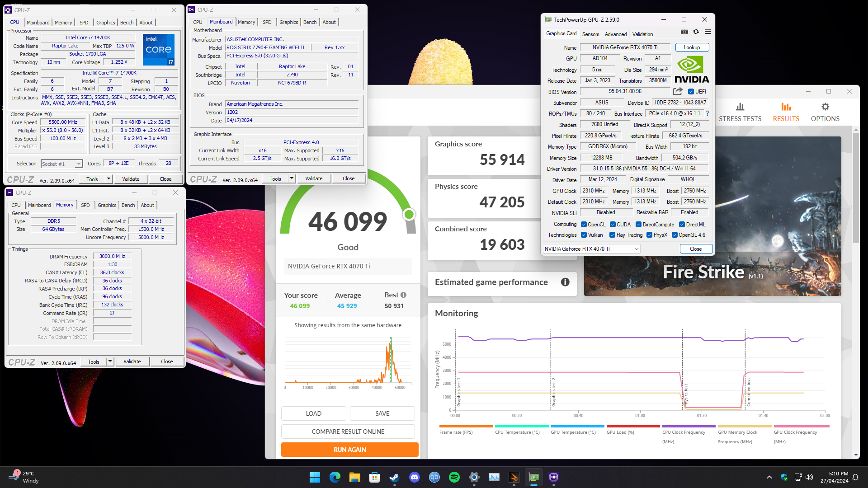Open the Windows Start menu
This screenshot has height=488, width=868.
(315, 477)
